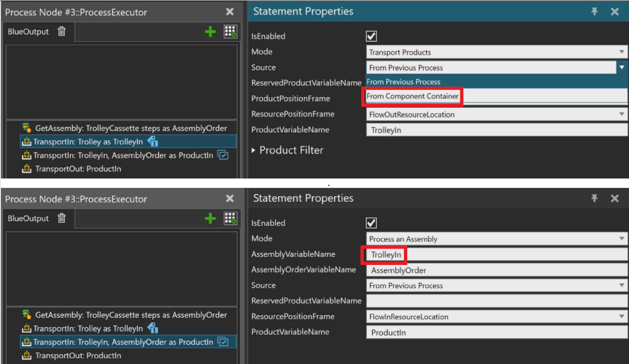Uncheck IsEnabled in top properties panel
This screenshot has width=629, height=364.
tap(371, 37)
